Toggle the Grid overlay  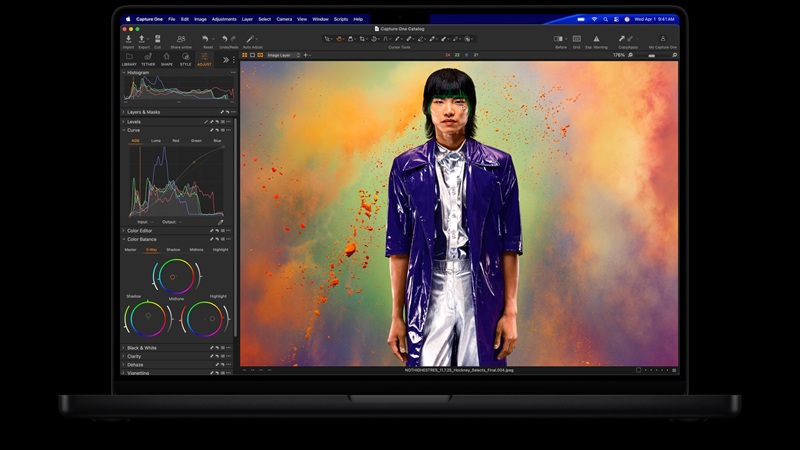point(577,40)
